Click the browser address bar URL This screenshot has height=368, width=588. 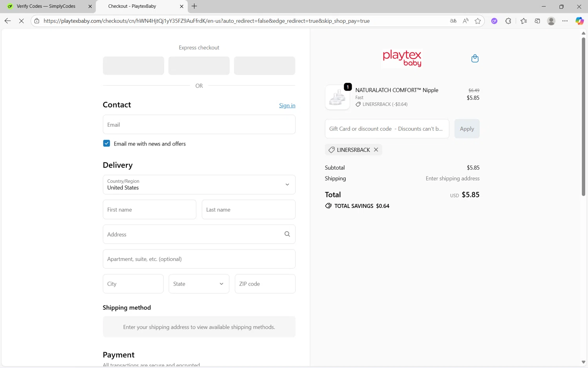(207, 21)
